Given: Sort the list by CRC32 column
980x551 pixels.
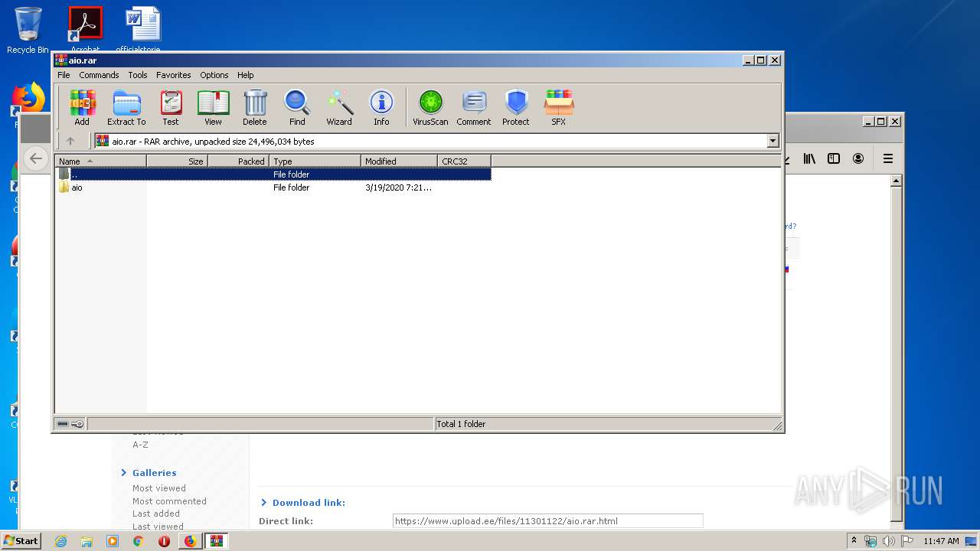Looking at the screenshot, I should (x=464, y=161).
